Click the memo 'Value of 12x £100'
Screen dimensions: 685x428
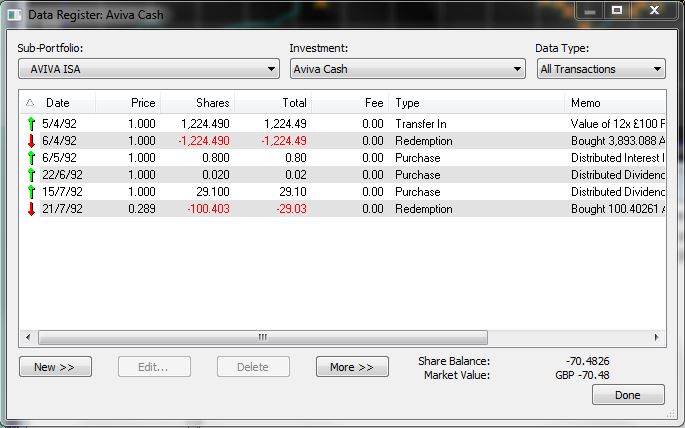point(618,124)
